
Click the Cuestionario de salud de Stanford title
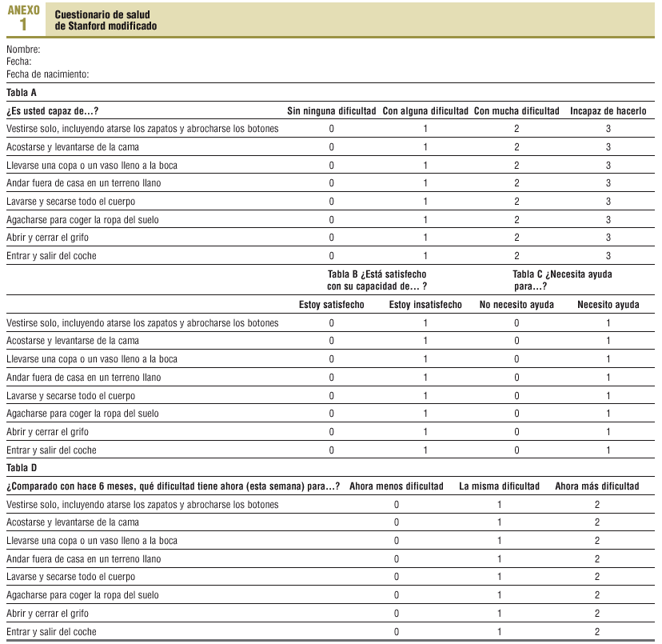106,21
